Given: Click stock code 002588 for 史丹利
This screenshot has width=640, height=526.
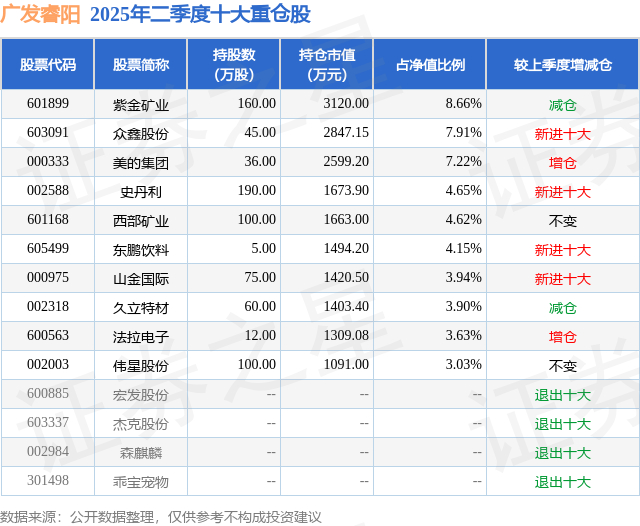Looking at the screenshot, I should (48, 191).
